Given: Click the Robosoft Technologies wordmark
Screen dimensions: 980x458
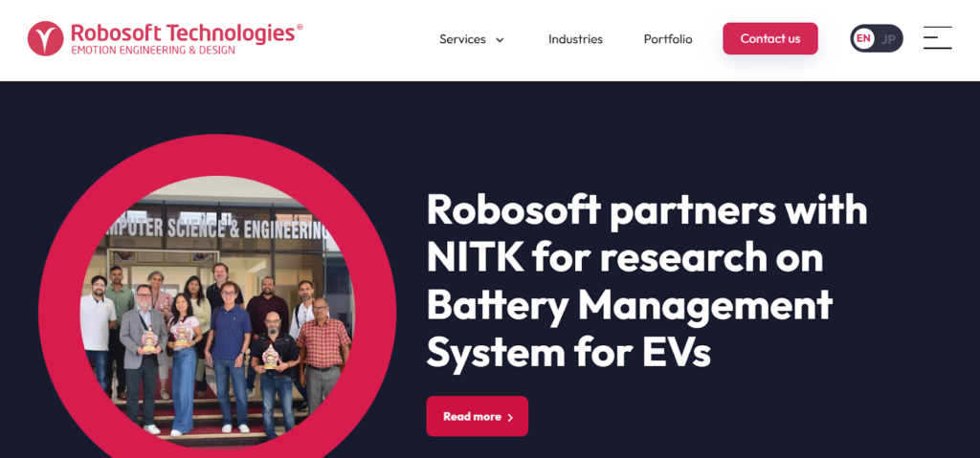Looking at the screenshot, I should pyautogui.click(x=183, y=33).
